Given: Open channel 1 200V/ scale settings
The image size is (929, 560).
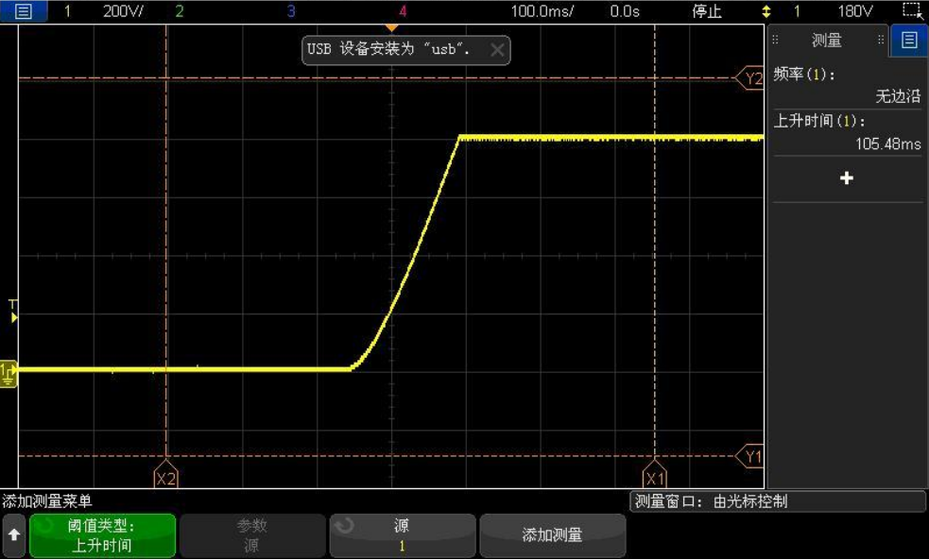Looking at the screenshot, I should [121, 11].
